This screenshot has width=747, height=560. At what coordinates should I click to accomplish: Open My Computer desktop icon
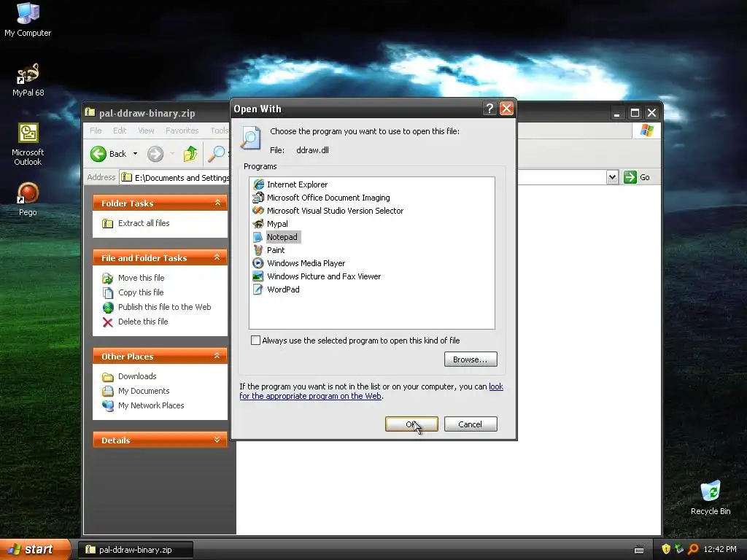[x=28, y=19]
